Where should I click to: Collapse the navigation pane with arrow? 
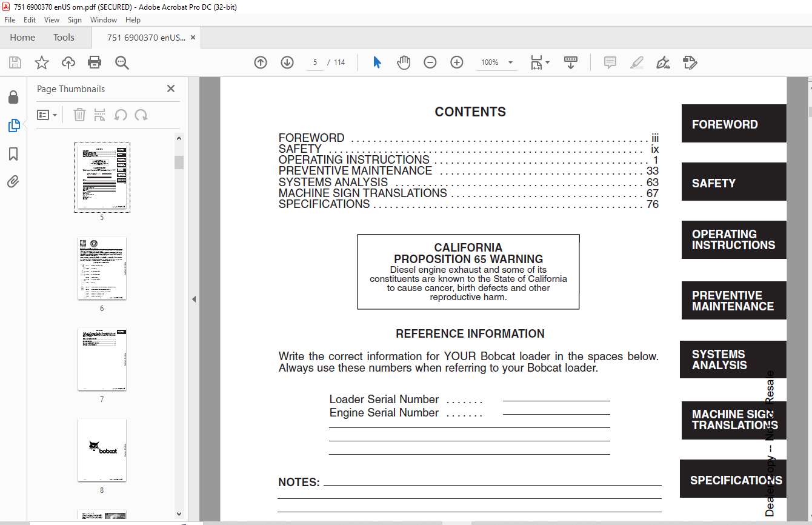[194, 299]
